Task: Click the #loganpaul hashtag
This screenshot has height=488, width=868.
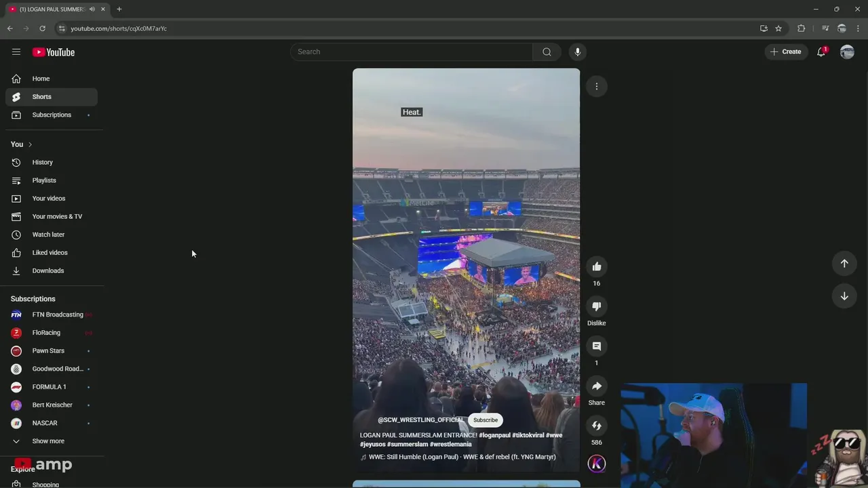Action: coord(494,435)
